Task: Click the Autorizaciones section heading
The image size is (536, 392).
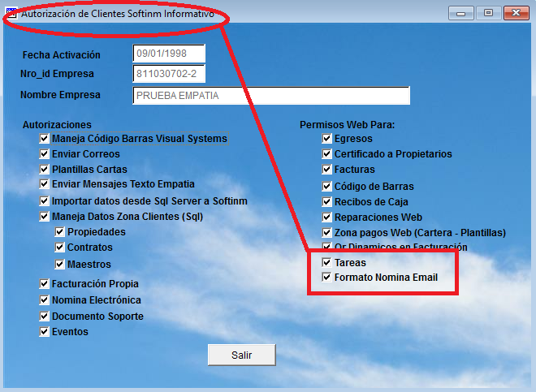Action: 57,125
